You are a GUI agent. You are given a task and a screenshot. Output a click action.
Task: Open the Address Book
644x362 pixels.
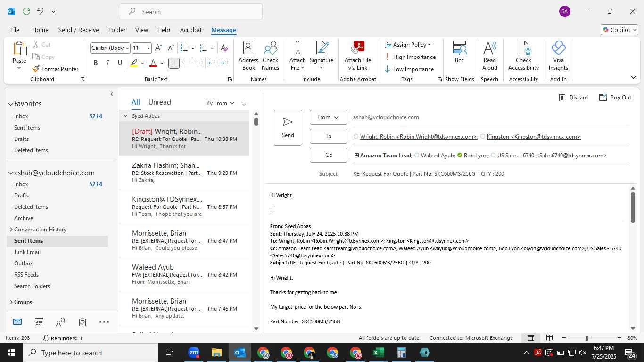[248, 56]
